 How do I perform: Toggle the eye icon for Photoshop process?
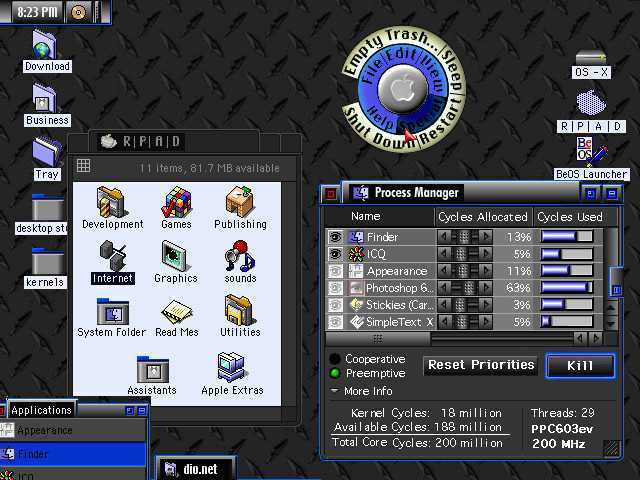(336, 288)
